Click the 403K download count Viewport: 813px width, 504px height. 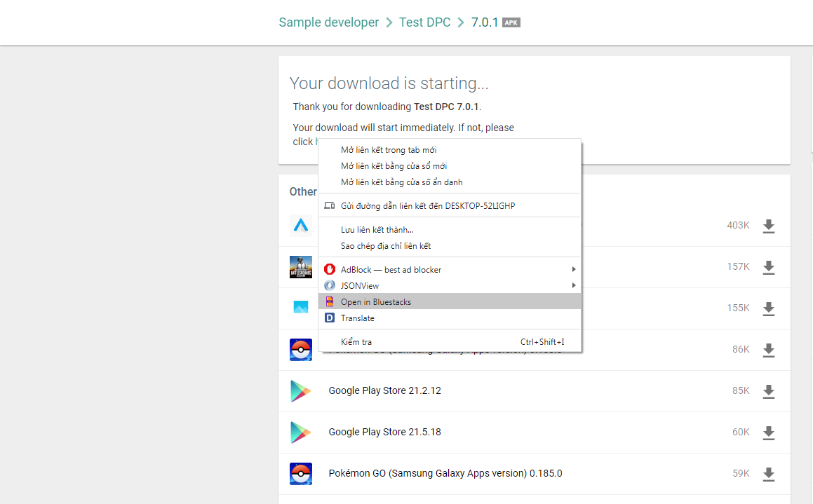click(739, 225)
